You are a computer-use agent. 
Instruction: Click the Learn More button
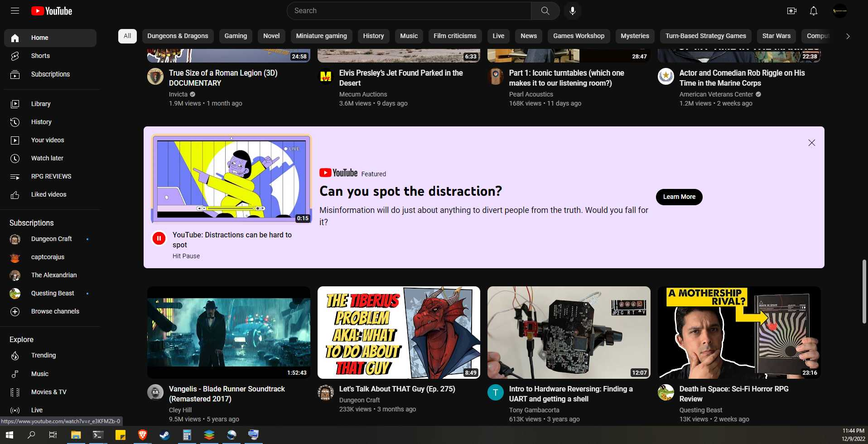pos(679,197)
